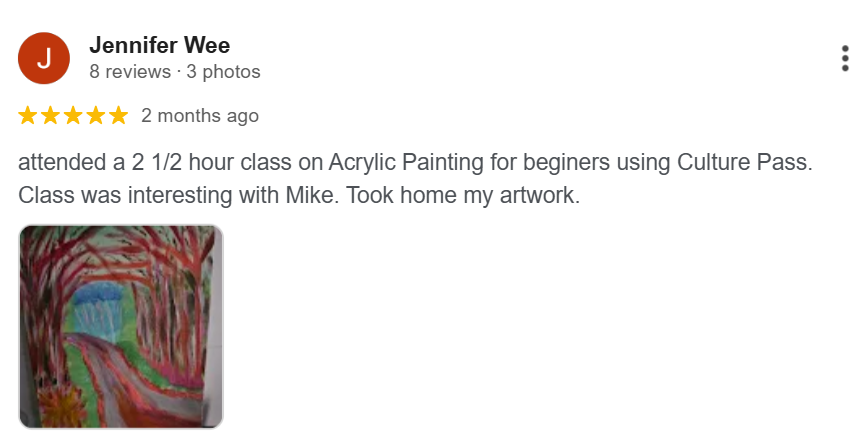Click the "2 1/2 hour class" text
Image resolution: width=868 pixels, height=447 pixels.
click(x=195, y=162)
